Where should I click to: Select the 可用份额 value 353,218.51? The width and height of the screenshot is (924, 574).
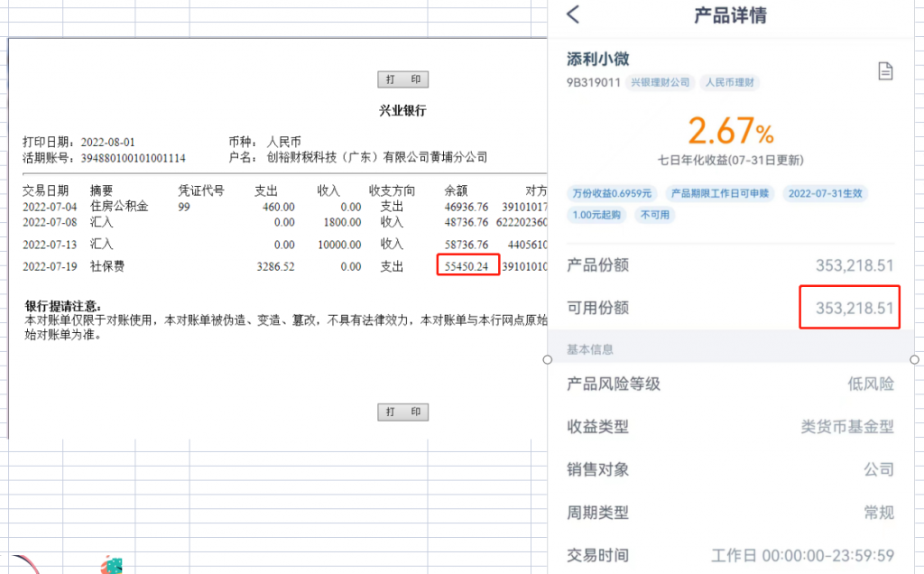(855, 308)
